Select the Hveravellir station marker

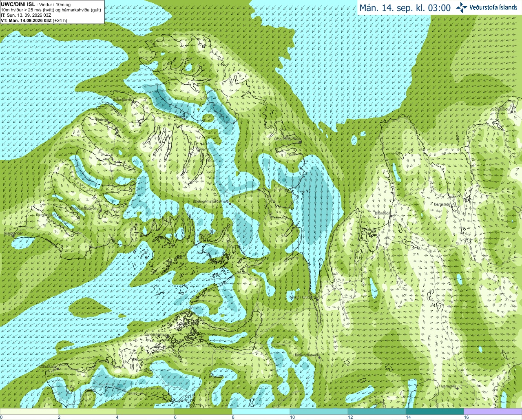point(457,388)
